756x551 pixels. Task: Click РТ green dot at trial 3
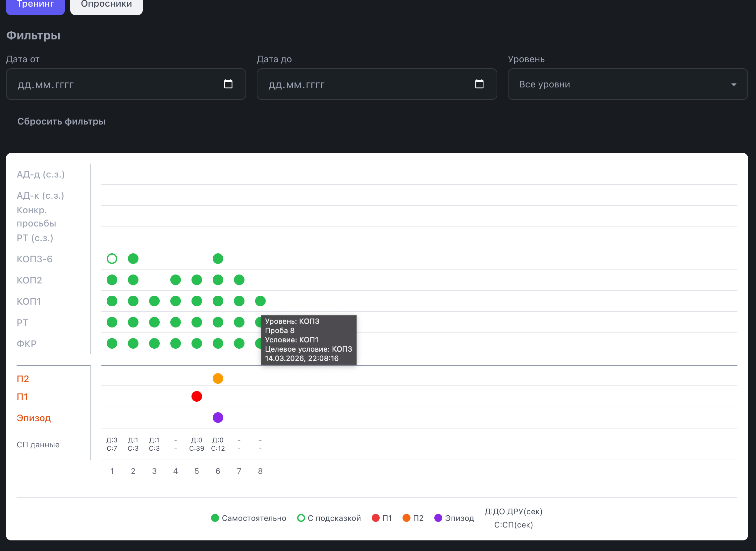154,322
